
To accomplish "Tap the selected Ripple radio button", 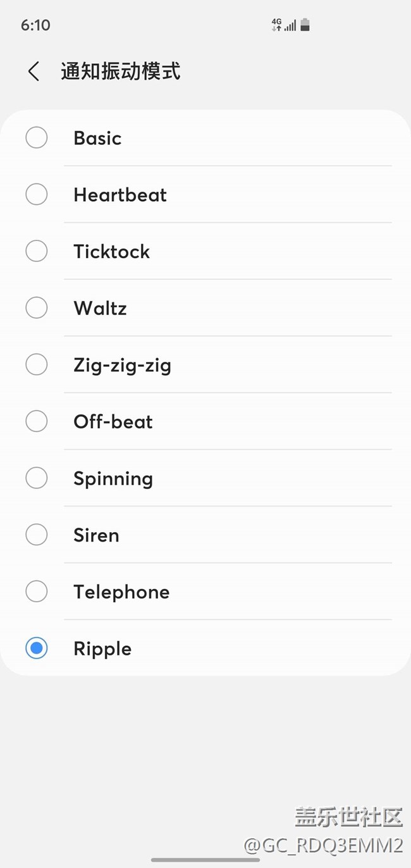I will click(37, 648).
